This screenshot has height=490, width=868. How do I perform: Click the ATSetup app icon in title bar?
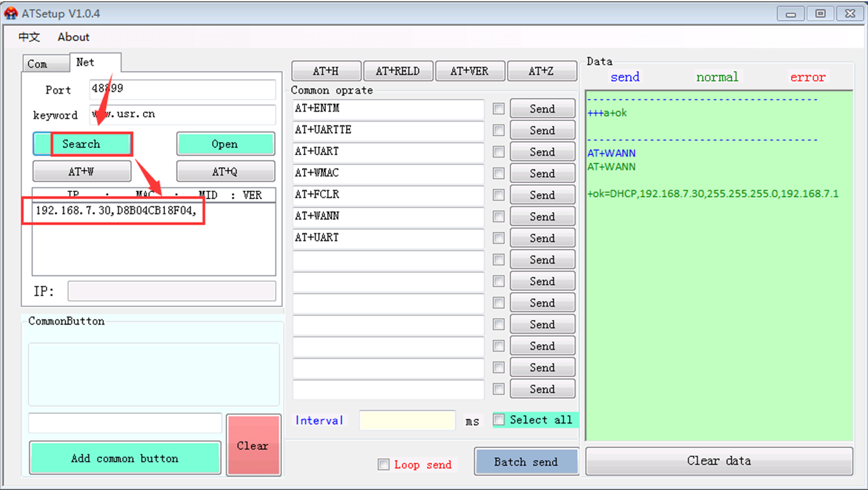tap(10, 14)
